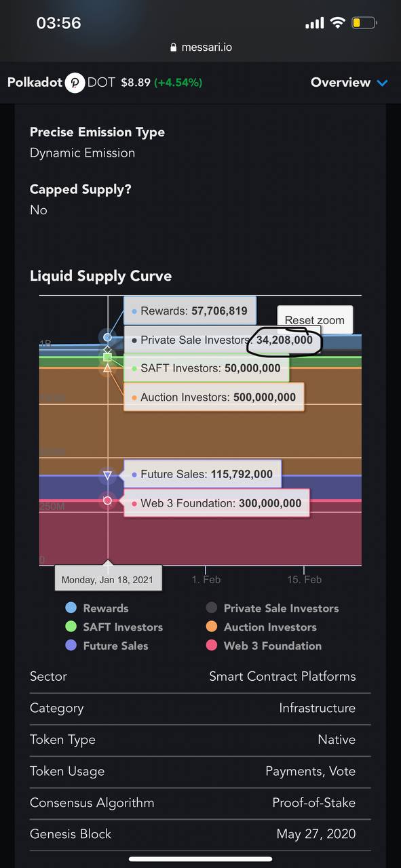Tap the messari.io address bar
Screen dimensions: 401x868
click(x=200, y=47)
